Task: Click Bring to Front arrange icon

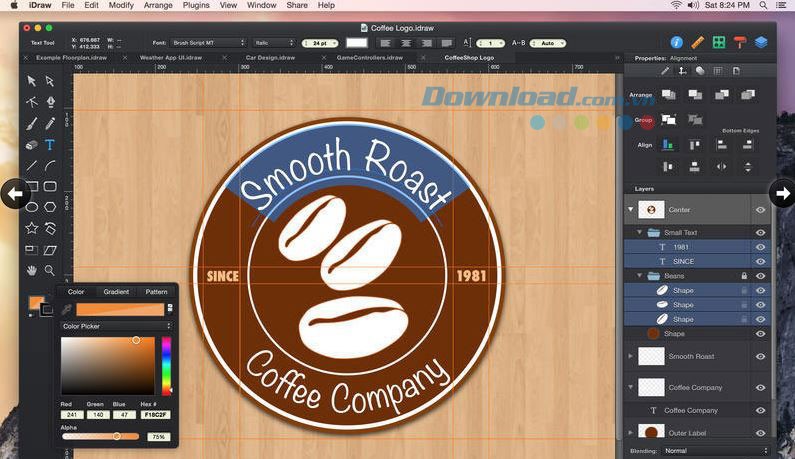Action: [669, 94]
